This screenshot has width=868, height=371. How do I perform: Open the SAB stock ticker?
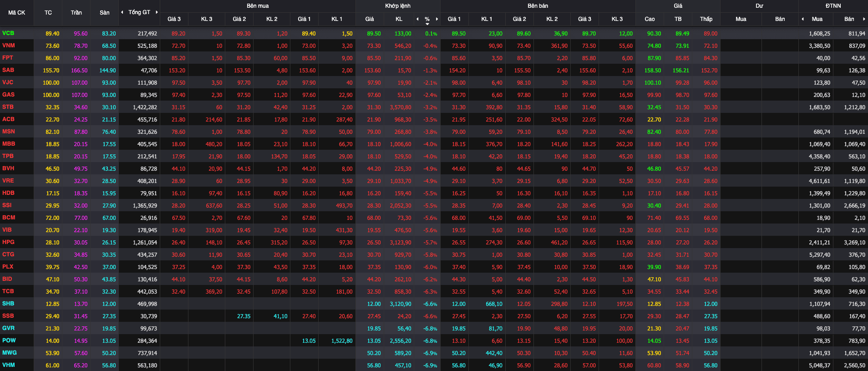[8, 70]
